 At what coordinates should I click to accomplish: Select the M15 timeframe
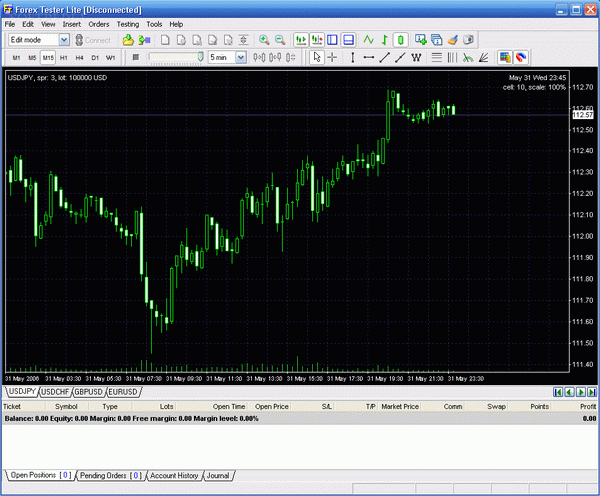(48, 58)
